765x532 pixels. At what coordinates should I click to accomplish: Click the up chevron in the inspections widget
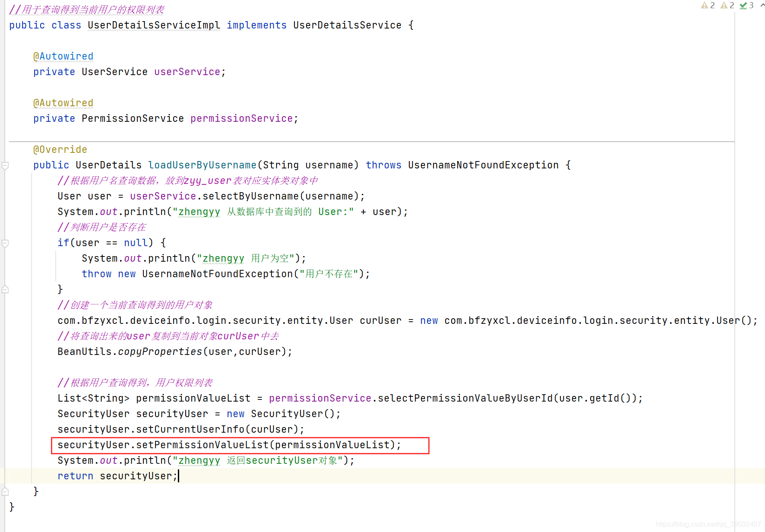click(x=761, y=6)
